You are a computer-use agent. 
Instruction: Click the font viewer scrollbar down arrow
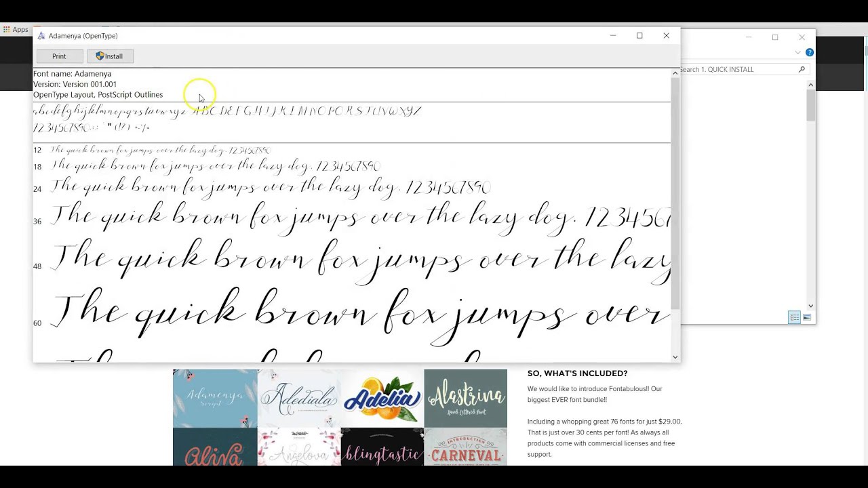pyautogui.click(x=675, y=357)
